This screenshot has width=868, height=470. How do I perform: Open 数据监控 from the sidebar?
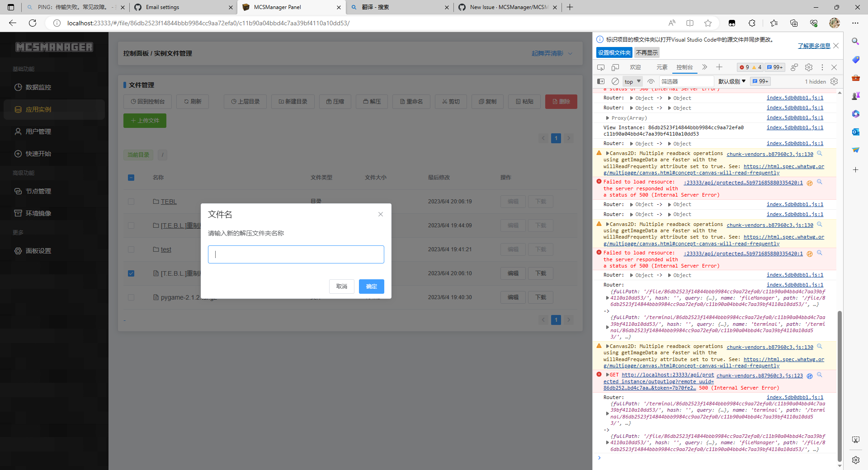point(38,87)
